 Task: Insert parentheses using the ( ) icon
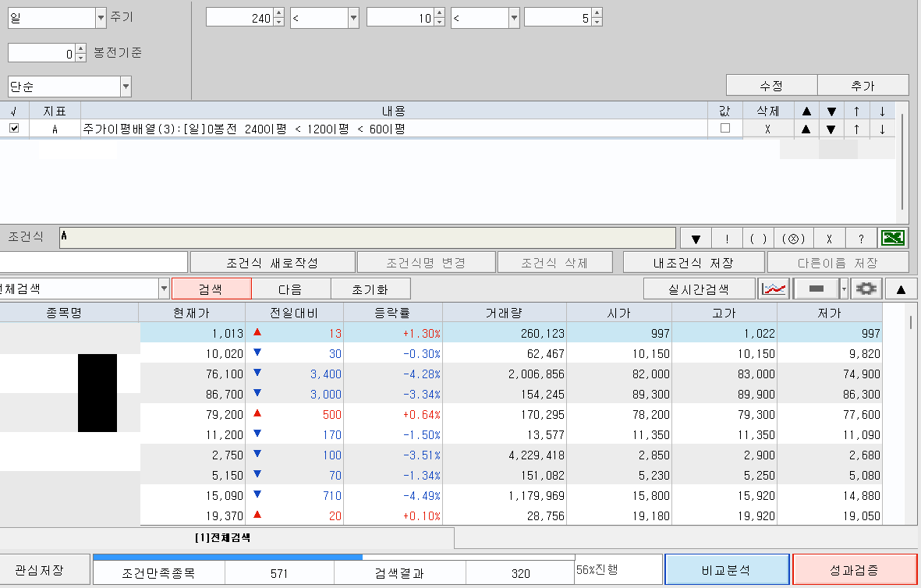click(x=757, y=238)
